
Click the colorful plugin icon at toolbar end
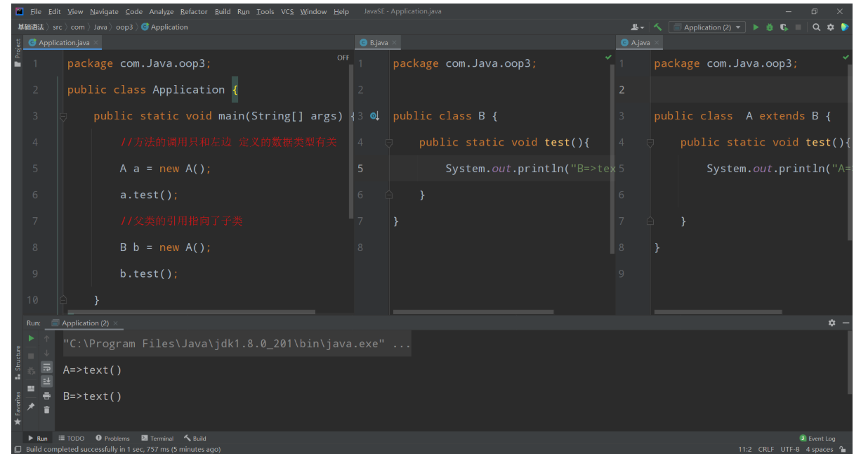coord(845,27)
